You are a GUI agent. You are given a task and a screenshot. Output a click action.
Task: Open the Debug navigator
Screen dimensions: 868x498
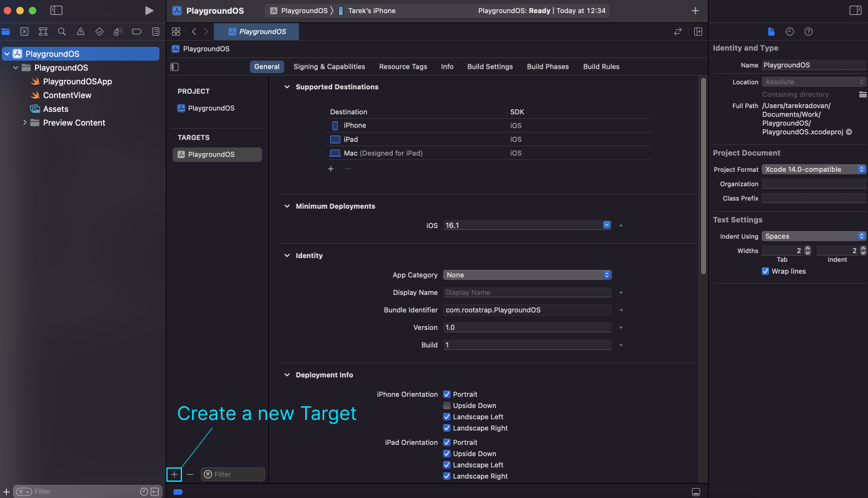point(118,31)
